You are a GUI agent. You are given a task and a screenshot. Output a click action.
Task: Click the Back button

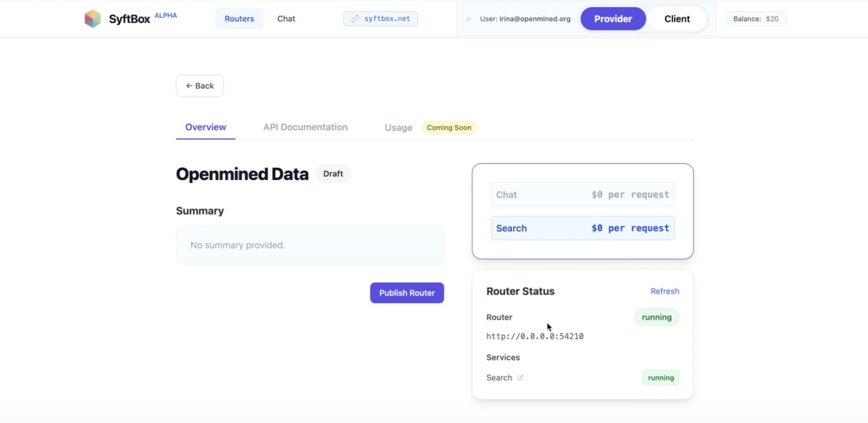point(200,85)
